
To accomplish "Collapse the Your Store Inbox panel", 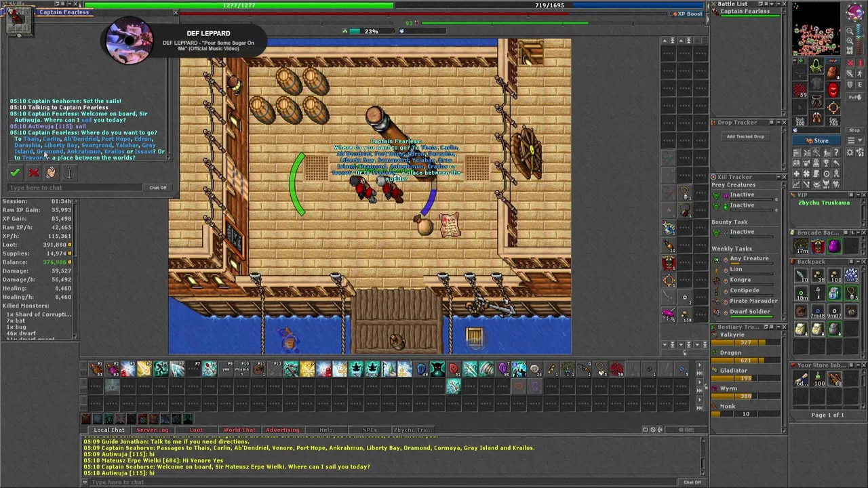I will click(858, 365).
